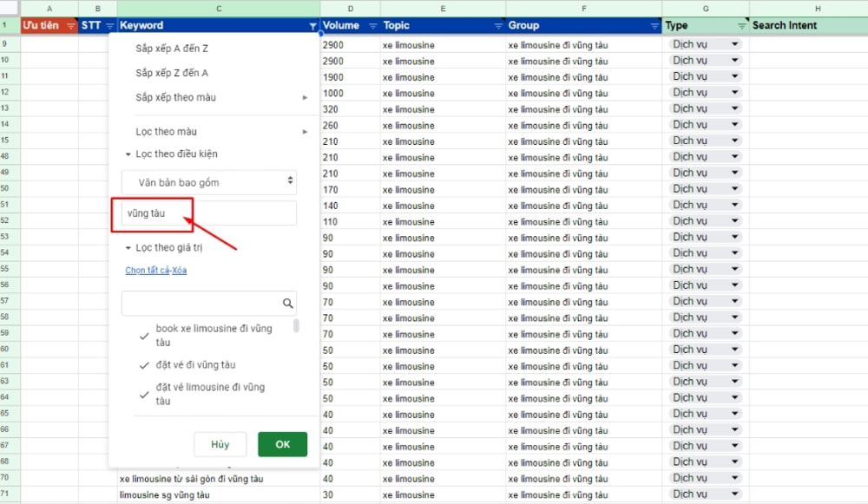Click the Hủy button
The width and height of the screenshot is (868, 504).
coord(220,444)
